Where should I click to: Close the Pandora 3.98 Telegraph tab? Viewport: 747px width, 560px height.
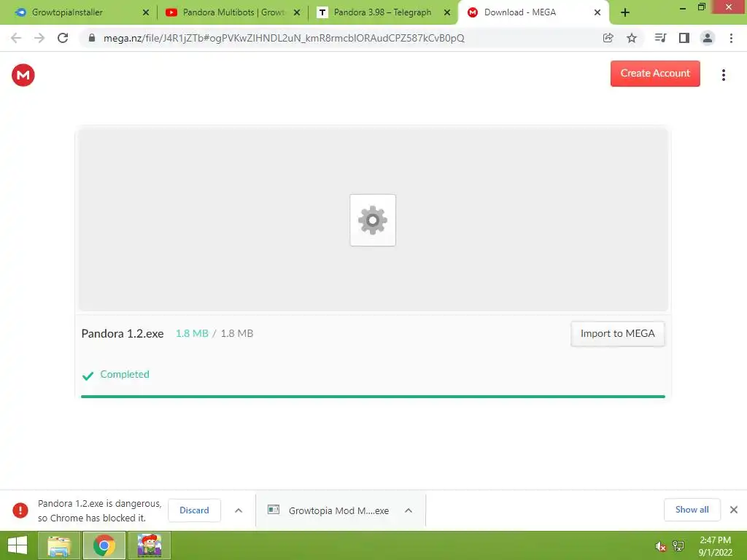pos(447,12)
